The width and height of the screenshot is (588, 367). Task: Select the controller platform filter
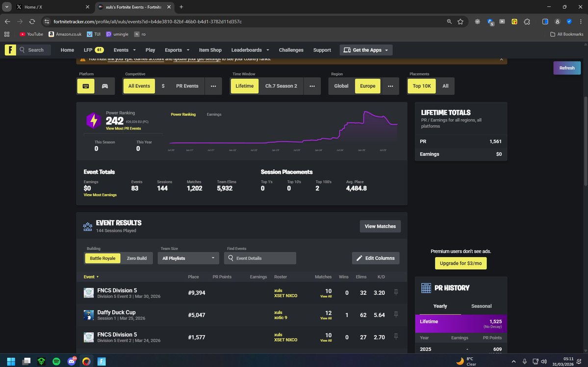[105, 86]
